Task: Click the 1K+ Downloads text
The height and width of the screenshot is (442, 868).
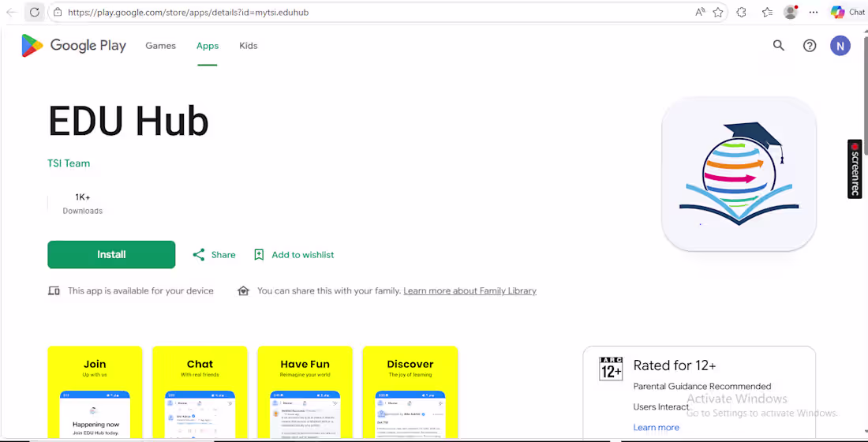Action: 83,204
